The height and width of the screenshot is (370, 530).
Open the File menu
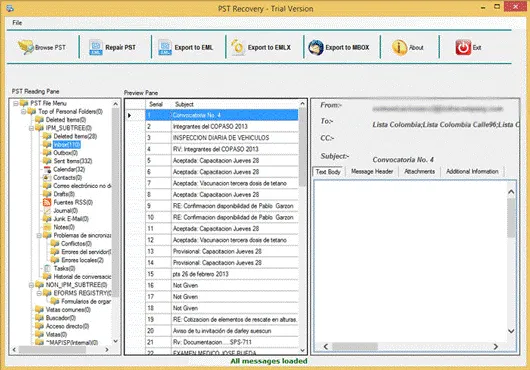17,23
